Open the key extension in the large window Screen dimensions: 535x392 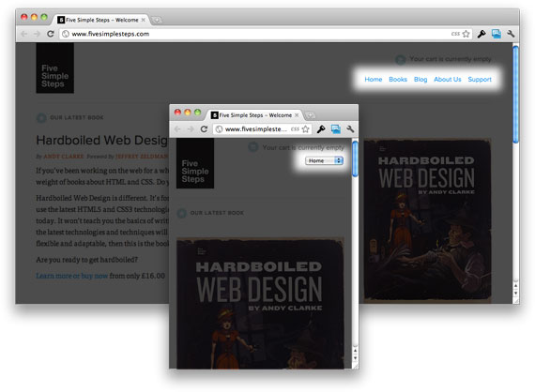481,34
